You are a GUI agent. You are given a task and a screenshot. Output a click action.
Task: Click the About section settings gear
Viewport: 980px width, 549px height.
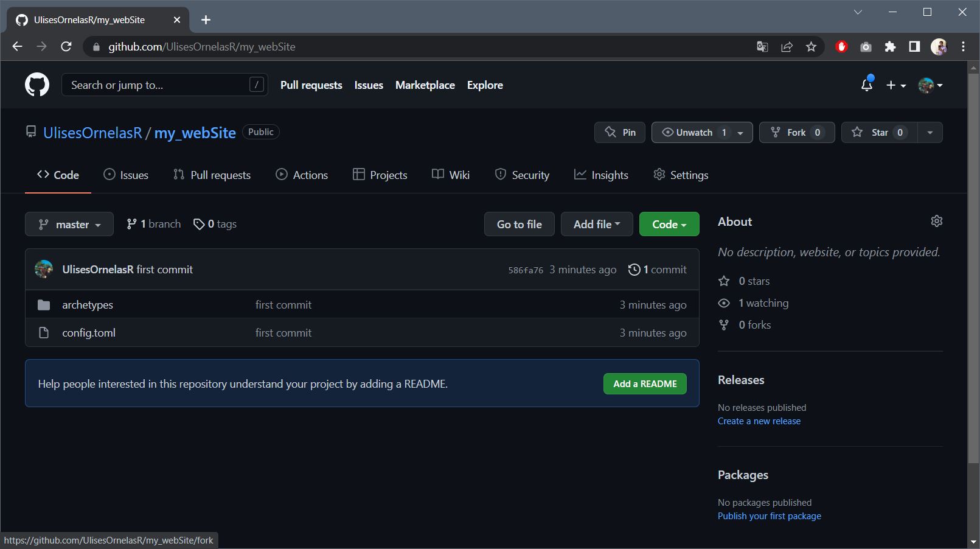point(937,221)
